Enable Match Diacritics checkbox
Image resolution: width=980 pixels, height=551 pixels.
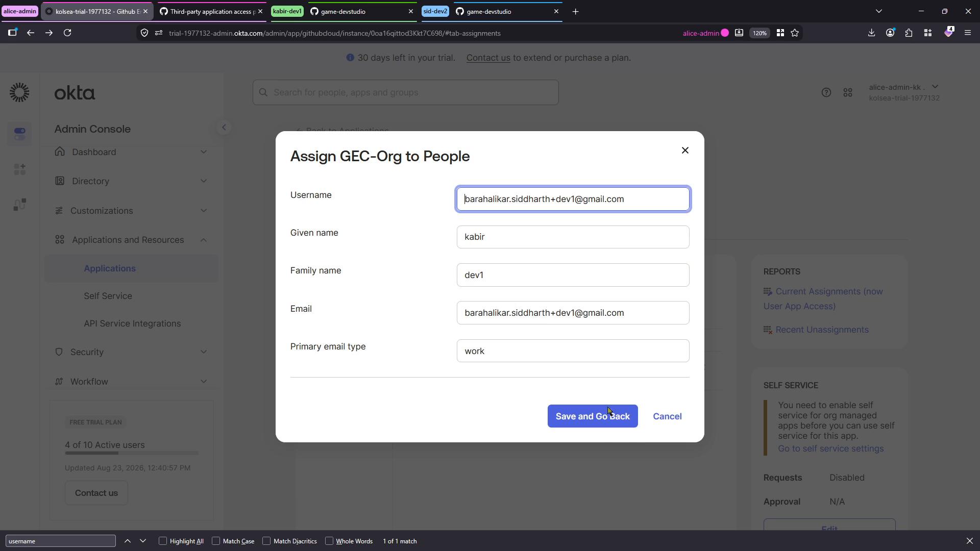[x=266, y=541]
